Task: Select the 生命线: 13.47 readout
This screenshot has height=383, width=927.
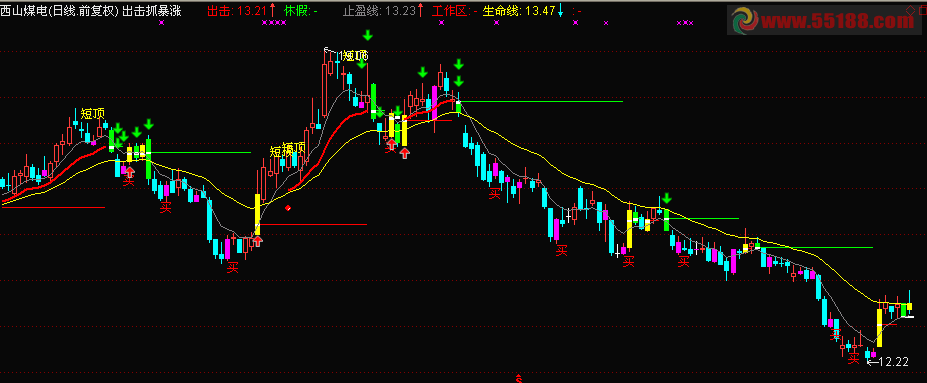Action: (x=519, y=11)
